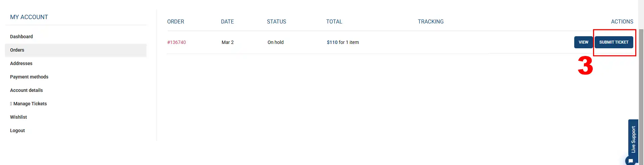Click the ORDER column header
644x165 pixels.
176,21
